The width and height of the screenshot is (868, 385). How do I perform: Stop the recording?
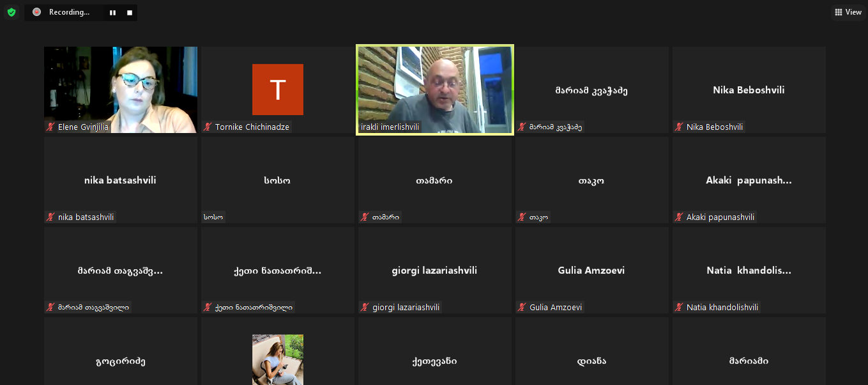(130, 13)
